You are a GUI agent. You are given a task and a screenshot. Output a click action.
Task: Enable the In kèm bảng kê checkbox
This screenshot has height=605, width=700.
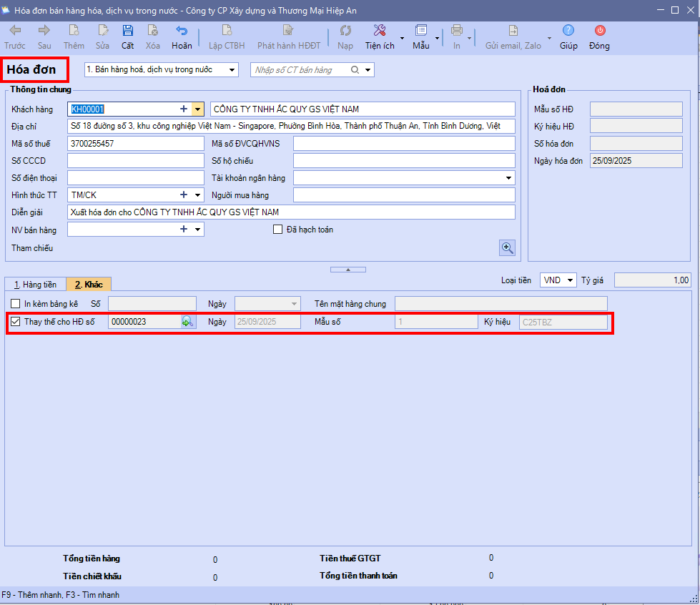coord(15,303)
